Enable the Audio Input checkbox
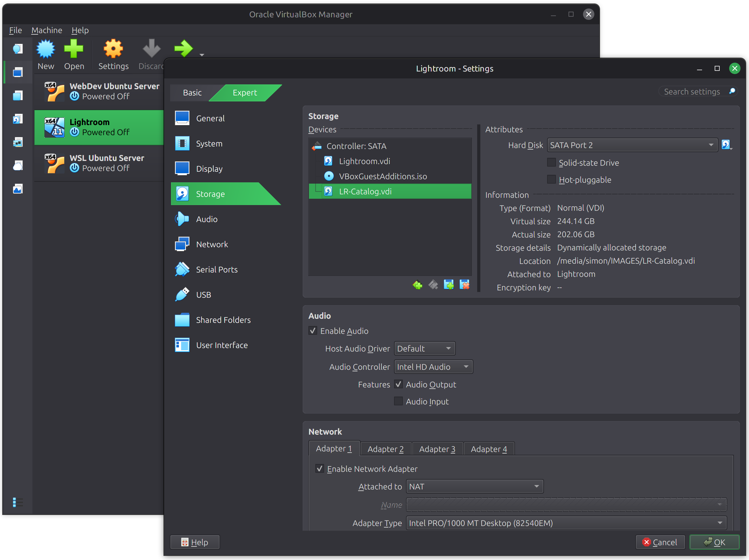 (x=398, y=402)
